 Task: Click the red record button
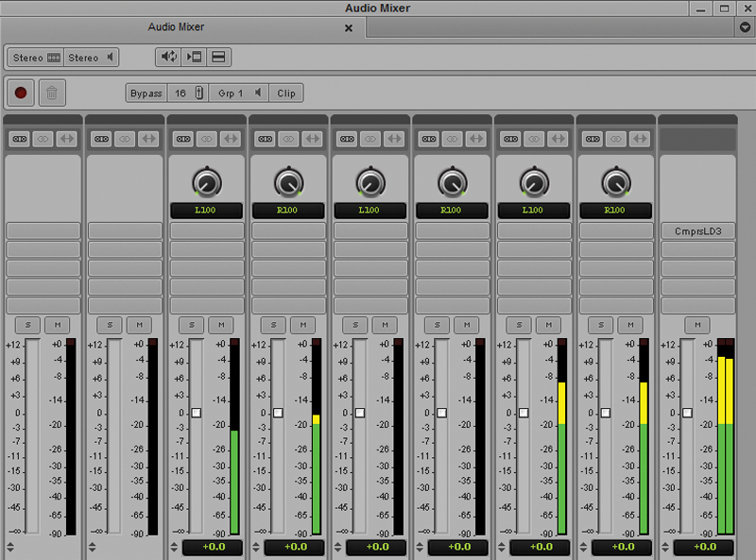(x=21, y=93)
